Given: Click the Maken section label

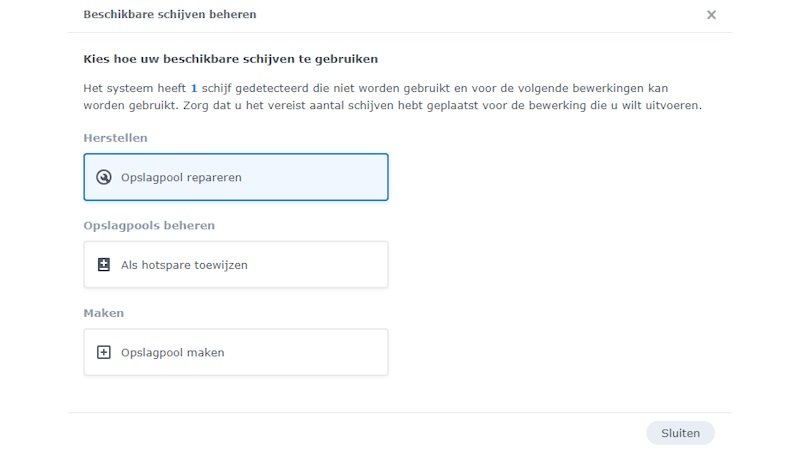Looking at the screenshot, I should pos(104,313).
